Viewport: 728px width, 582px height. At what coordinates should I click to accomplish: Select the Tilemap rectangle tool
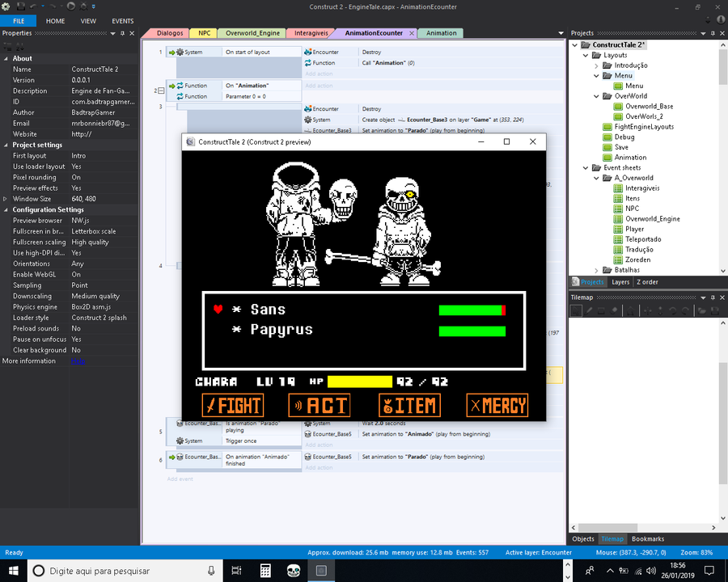pyautogui.click(x=601, y=311)
